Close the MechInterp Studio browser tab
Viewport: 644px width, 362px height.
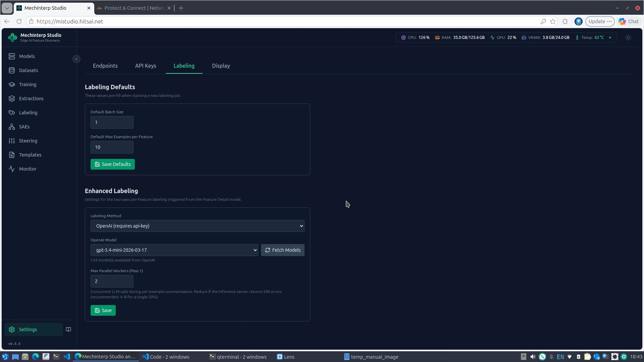click(x=89, y=8)
